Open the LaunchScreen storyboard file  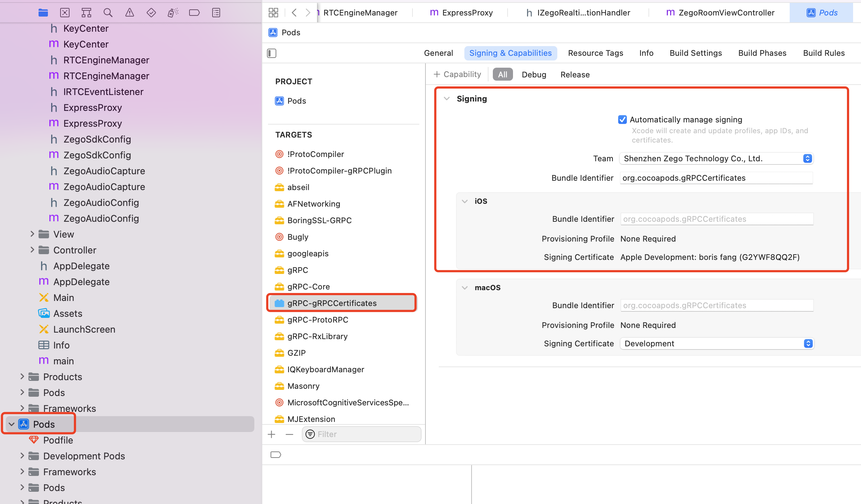coord(84,329)
